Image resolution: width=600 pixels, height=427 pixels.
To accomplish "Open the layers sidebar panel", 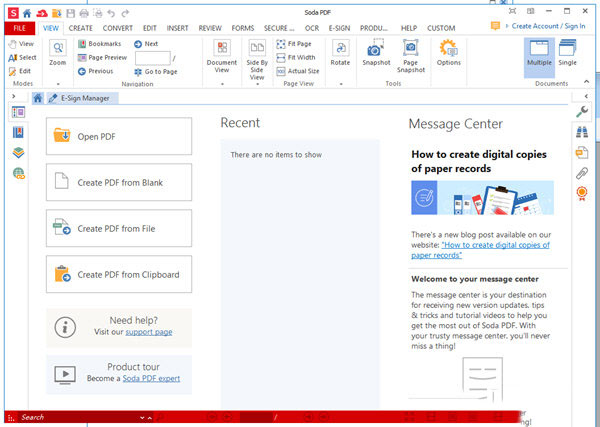I will pos(19,152).
